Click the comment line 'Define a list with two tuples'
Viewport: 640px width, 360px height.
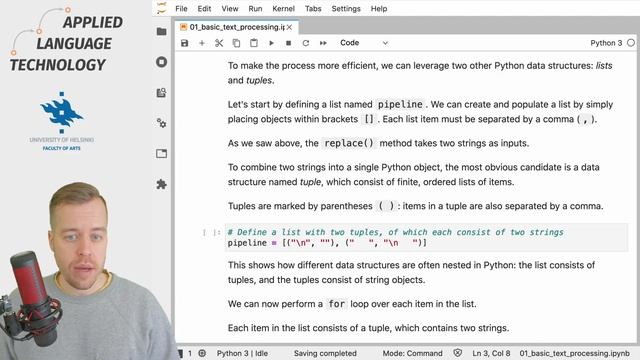395,232
